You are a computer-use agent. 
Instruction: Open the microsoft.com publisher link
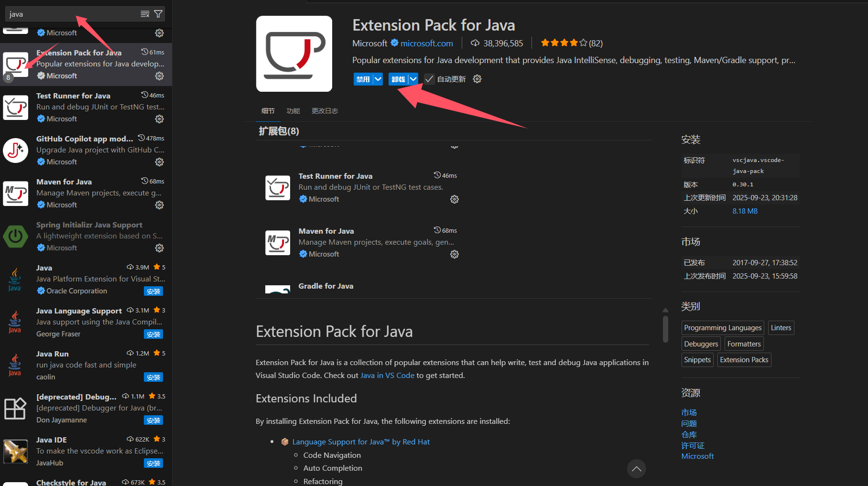pyautogui.click(x=426, y=43)
